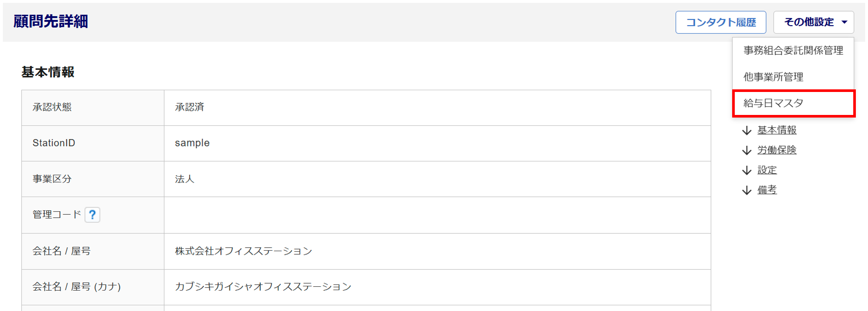Select 事務組合委託関係管理 from the menu
868x311 pixels.
coord(793,51)
